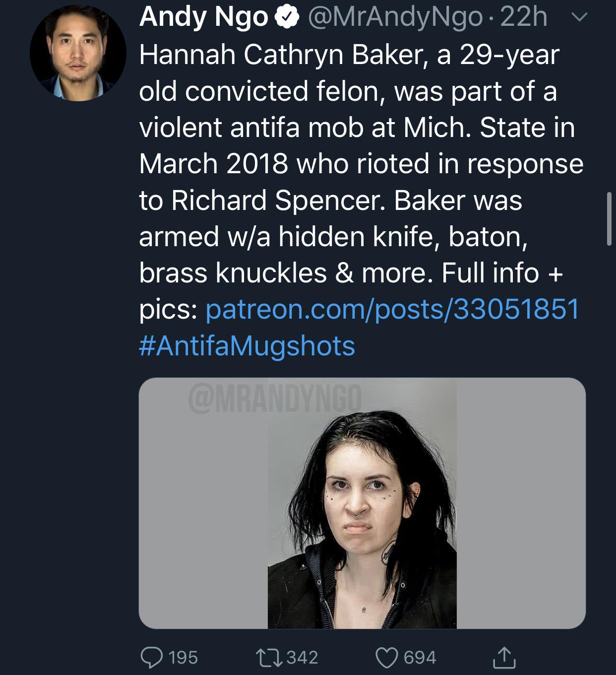Click the @MRANDYNGO watermark on the image

coord(275,398)
